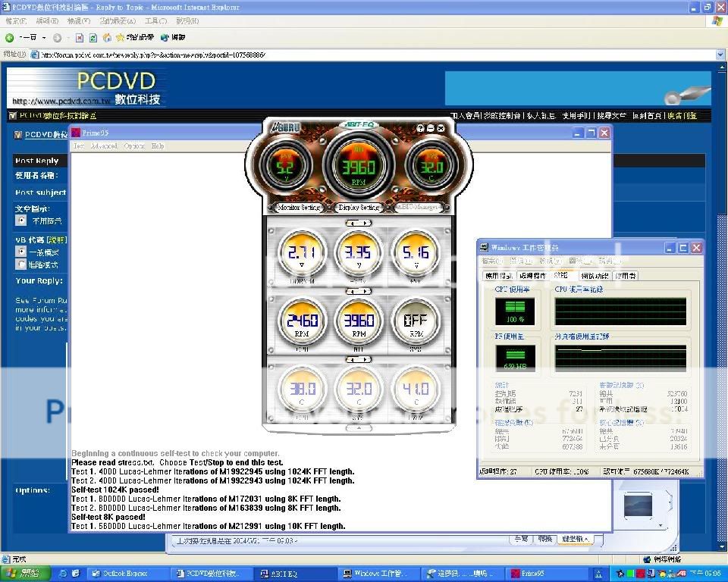Open Monitor Setting in ABIT EQ
This screenshot has width=728, height=582.
299,208
